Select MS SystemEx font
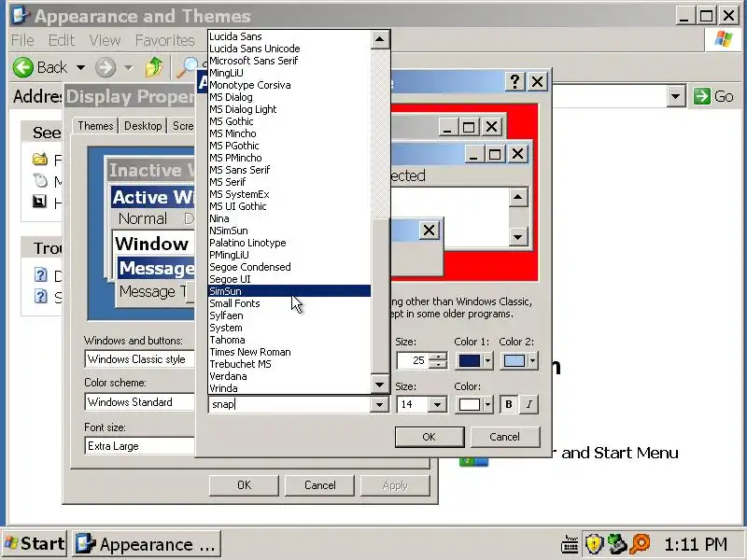This screenshot has width=747, height=560. click(x=289, y=194)
